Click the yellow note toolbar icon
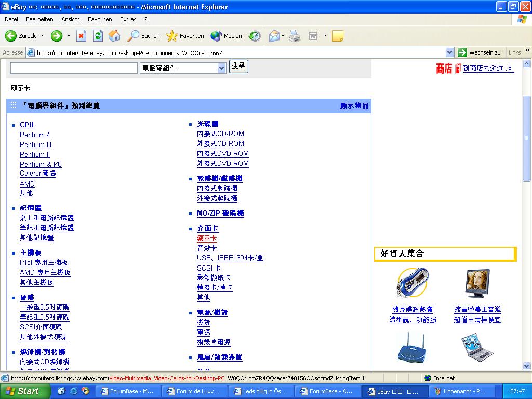532x399 pixels. (x=337, y=36)
